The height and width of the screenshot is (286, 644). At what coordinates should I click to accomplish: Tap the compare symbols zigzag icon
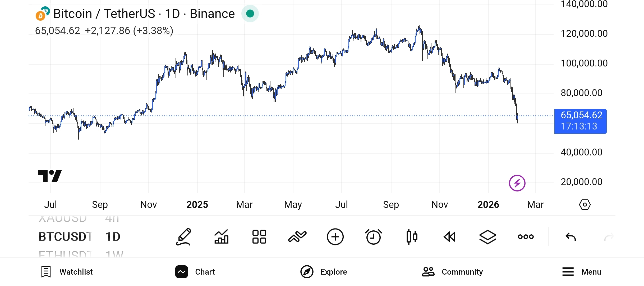[x=297, y=236]
